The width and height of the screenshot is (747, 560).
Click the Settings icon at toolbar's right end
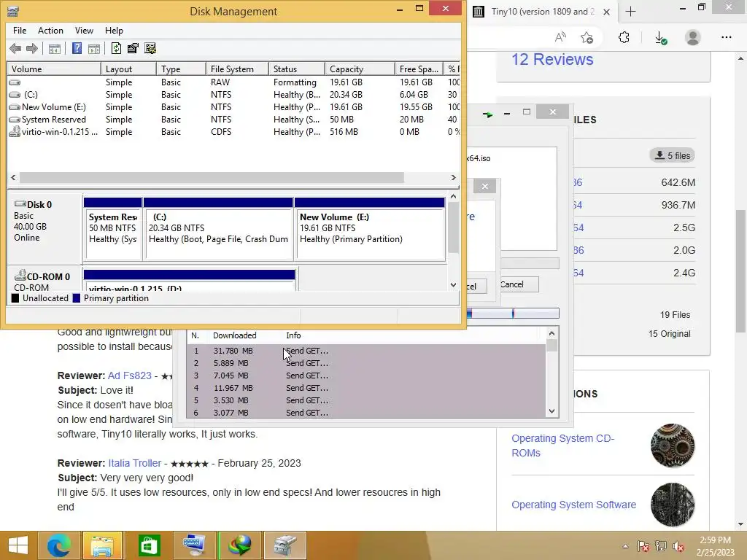click(150, 48)
